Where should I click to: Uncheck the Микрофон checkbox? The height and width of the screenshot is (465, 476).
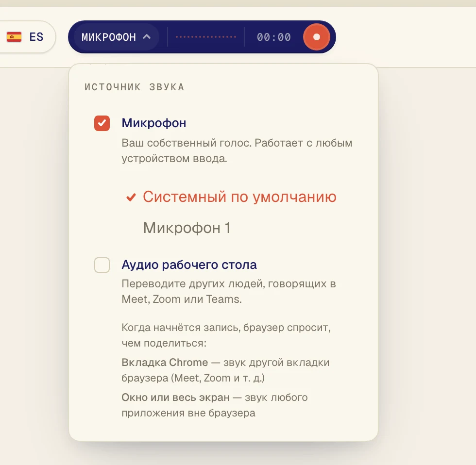102,123
